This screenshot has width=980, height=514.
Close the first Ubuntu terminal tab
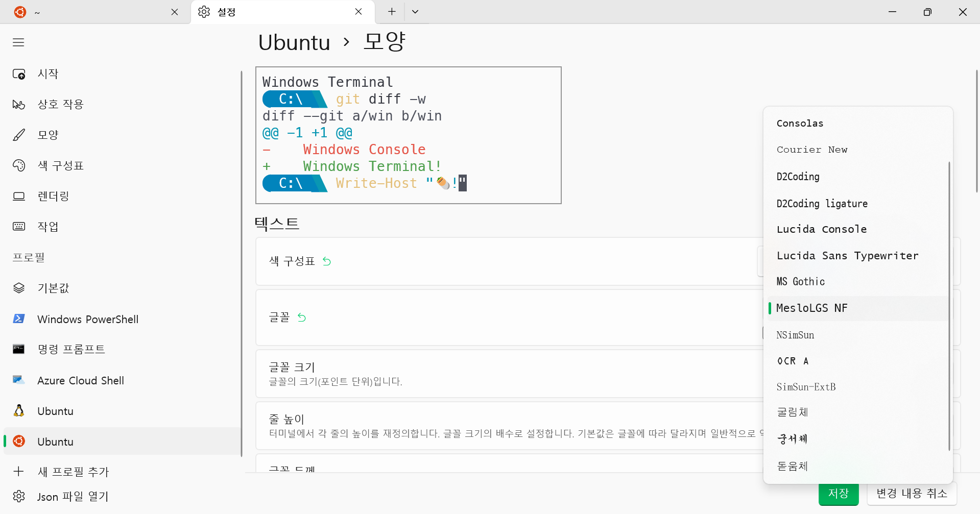pos(175,12)
